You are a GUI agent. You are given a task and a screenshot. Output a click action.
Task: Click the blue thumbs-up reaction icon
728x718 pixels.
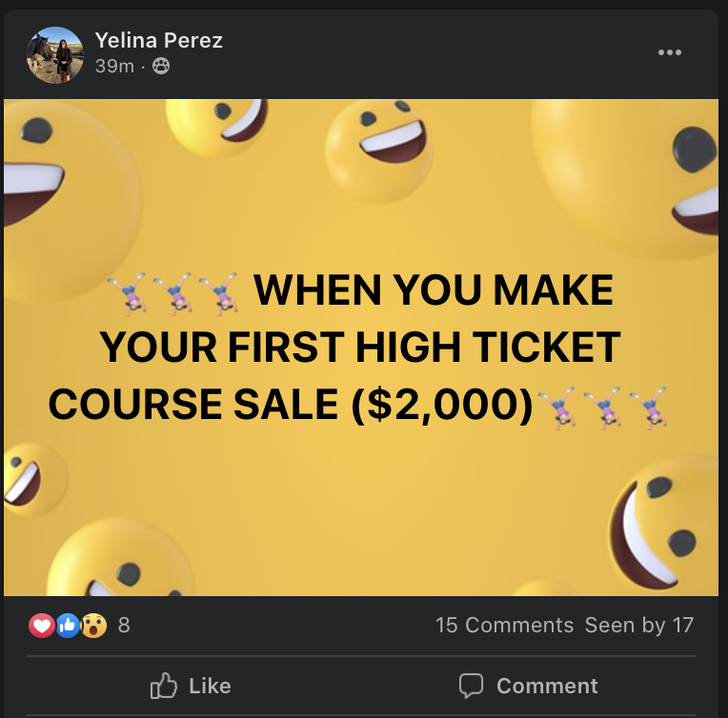[68, 626]
